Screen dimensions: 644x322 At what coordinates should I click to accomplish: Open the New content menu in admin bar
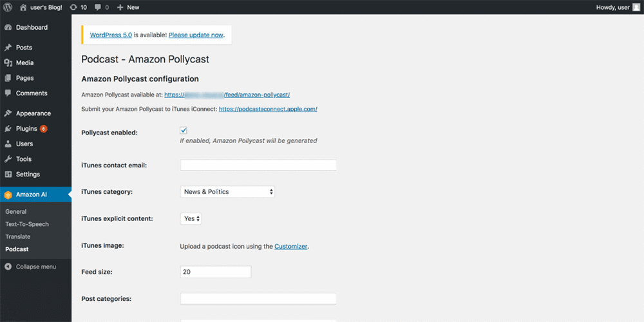pos(128,7)
